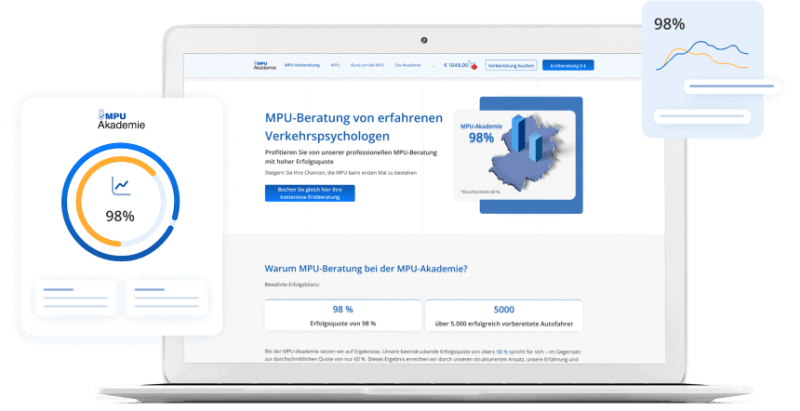This screenshot has width=800, height=411.
Task: Open the shopping cart icon with red badge
Action: pyautogui.click(x=472, y=65)
